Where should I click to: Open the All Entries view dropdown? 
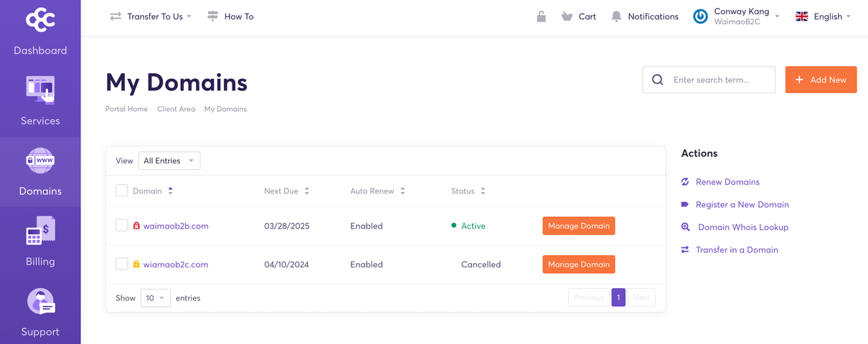pos(169,161)
